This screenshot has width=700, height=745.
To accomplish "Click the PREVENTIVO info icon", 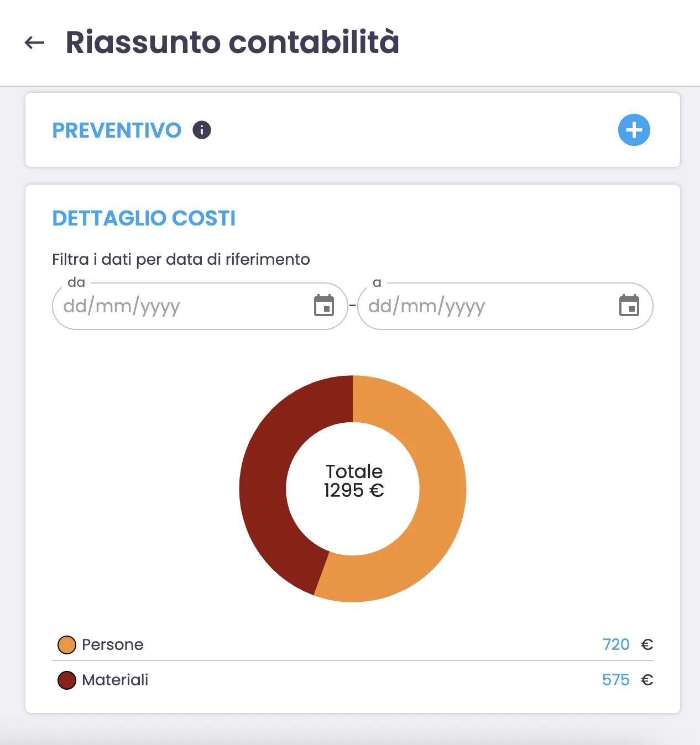I will click(x=202, y=130).
